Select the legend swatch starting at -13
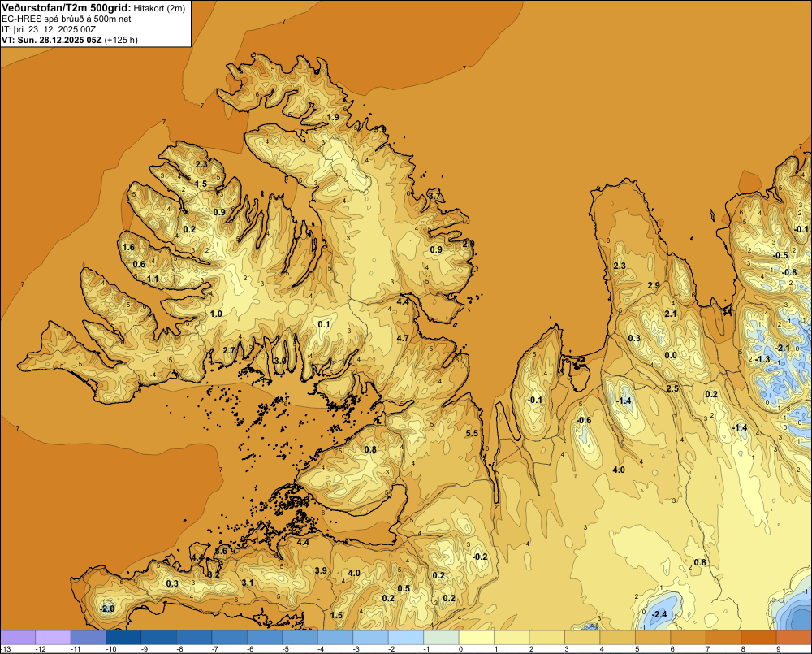The width and height of the screenshot is (812, 654). click(18, 638)
